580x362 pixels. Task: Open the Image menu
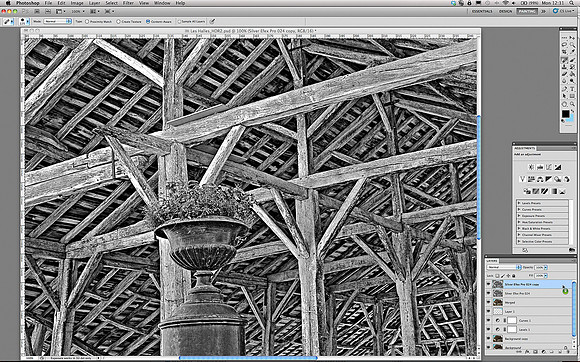[77, 3]
